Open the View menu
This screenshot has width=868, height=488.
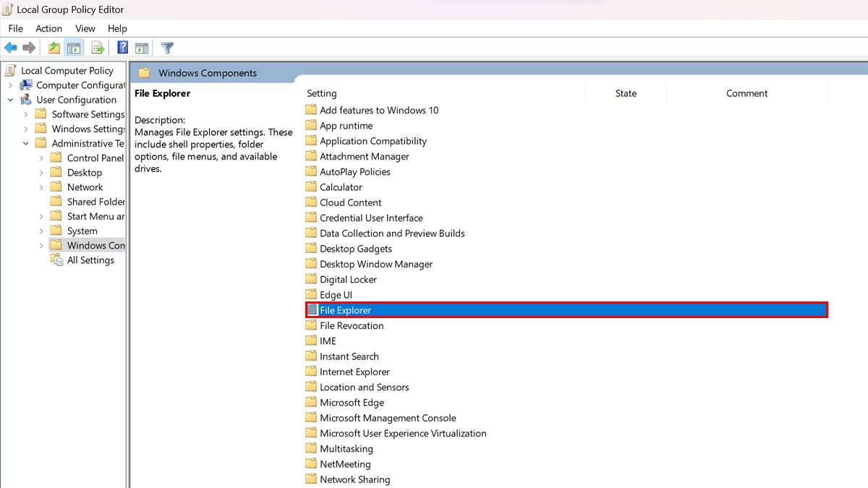(85, 28)
